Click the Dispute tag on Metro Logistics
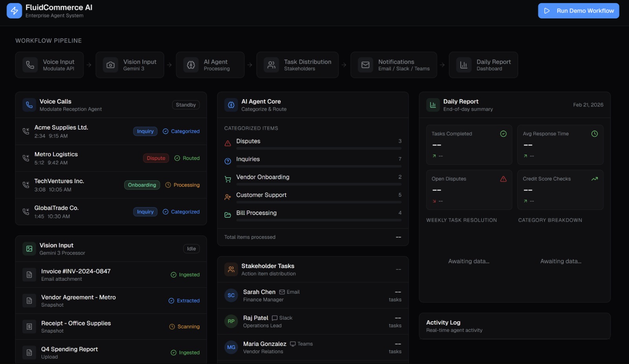Screen dimensions: 629x364 click(156, 158)
